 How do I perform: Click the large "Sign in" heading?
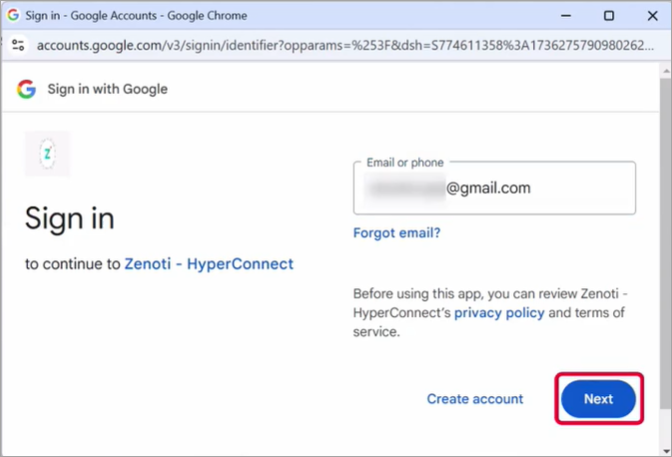[70, 219]
